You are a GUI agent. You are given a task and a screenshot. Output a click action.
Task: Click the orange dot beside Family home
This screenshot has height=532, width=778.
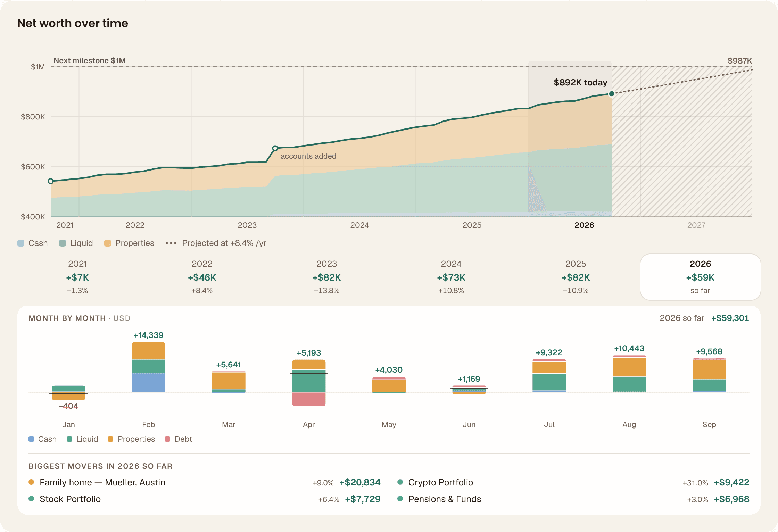coord(31,482)
